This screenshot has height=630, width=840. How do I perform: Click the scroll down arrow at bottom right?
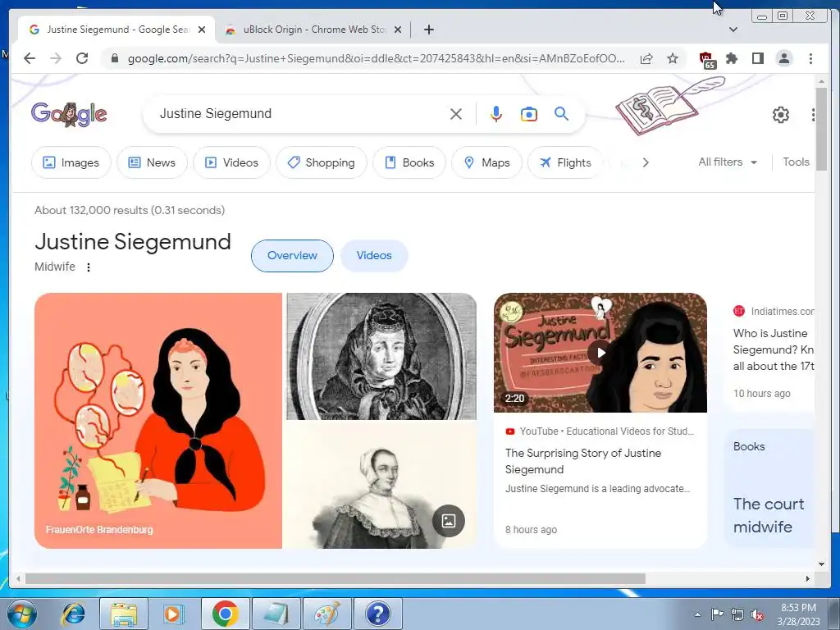[821, 564]
